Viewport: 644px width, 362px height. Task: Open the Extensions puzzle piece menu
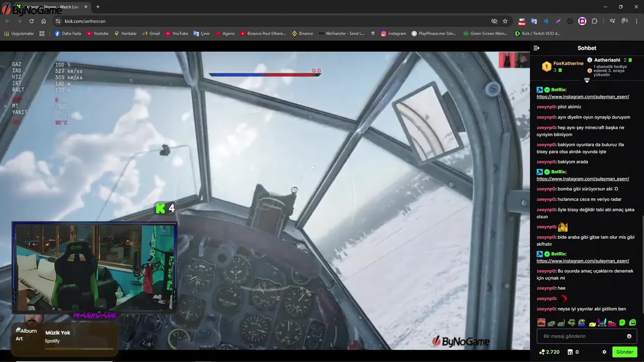click(594, 21)
